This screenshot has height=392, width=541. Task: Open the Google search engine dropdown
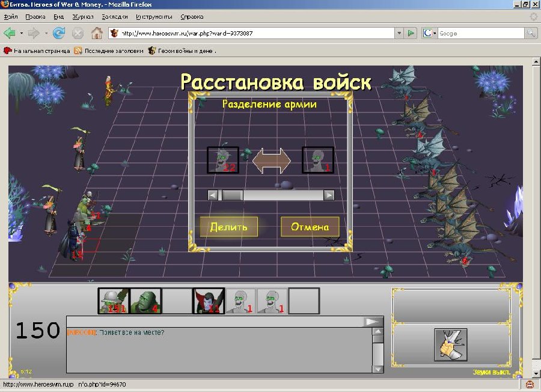pos(430,33)
